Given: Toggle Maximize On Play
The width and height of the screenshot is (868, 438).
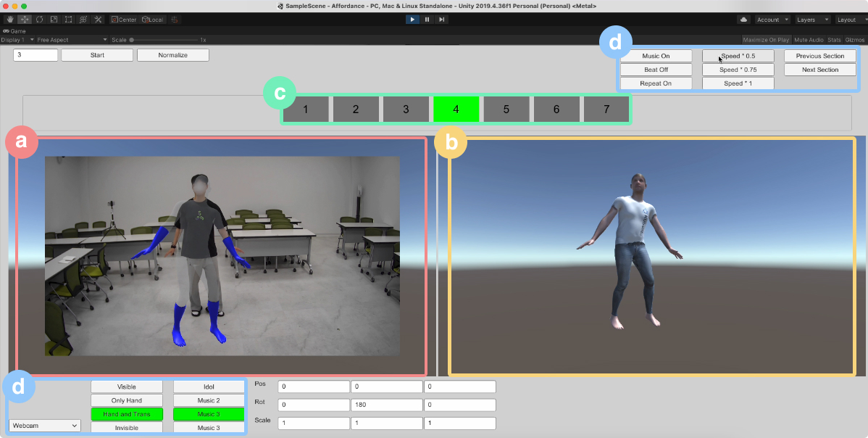Looking at the screenshot, I should tap(766, 40).
